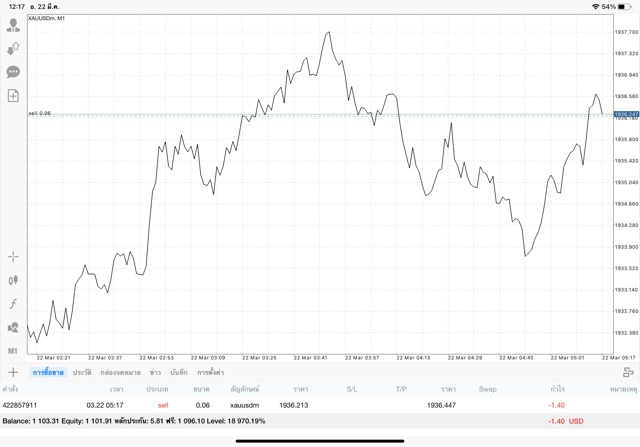Viewport: 640px width, 447px height.
Task: Click the current price tag on price axis
Action: click(x=627, y=115)
